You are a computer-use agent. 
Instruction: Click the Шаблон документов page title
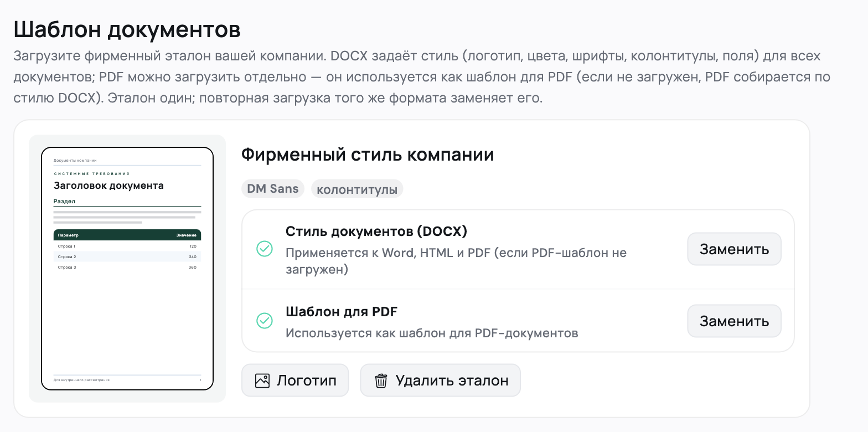click(127, 29)
